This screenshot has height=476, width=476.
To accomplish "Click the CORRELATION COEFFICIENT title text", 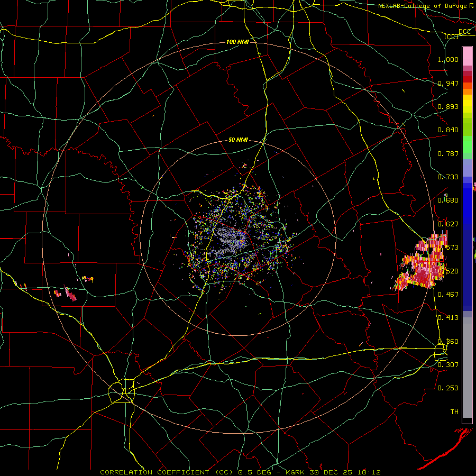I will coord(154,472).
